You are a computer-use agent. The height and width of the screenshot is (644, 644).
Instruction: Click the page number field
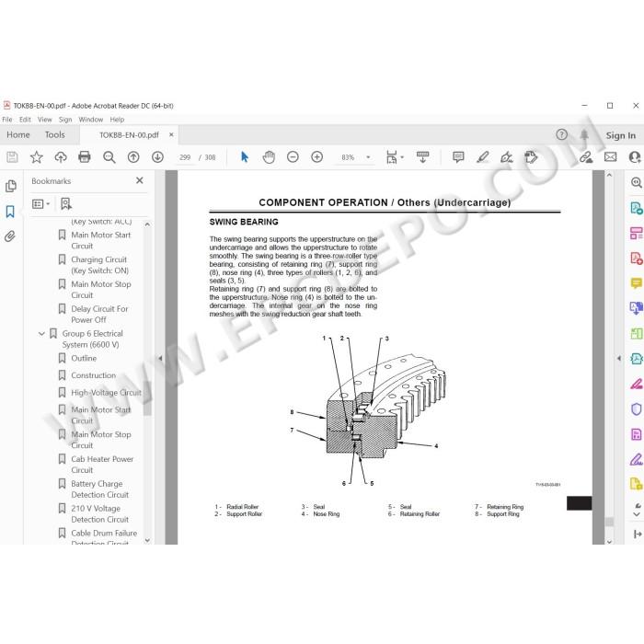(185, 157)
